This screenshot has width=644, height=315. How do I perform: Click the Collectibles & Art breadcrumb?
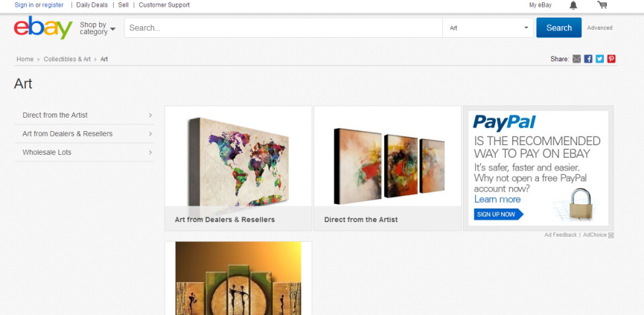[67, 59]
